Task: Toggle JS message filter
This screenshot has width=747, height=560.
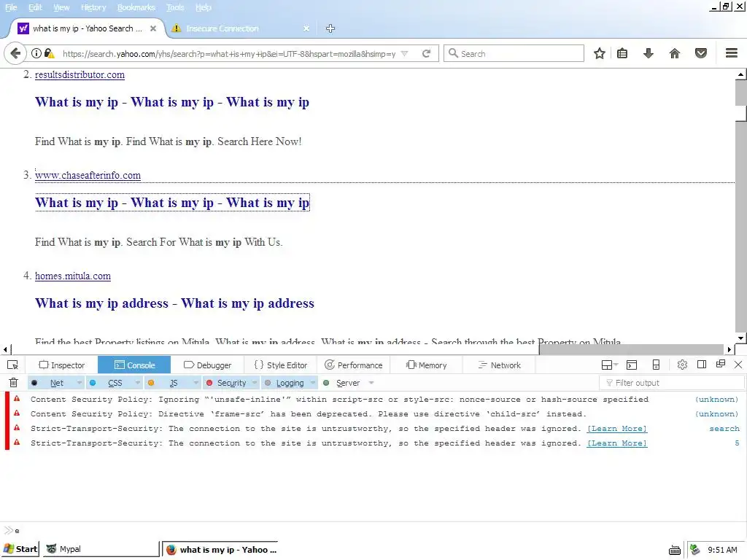Action: tap(169, 383)
